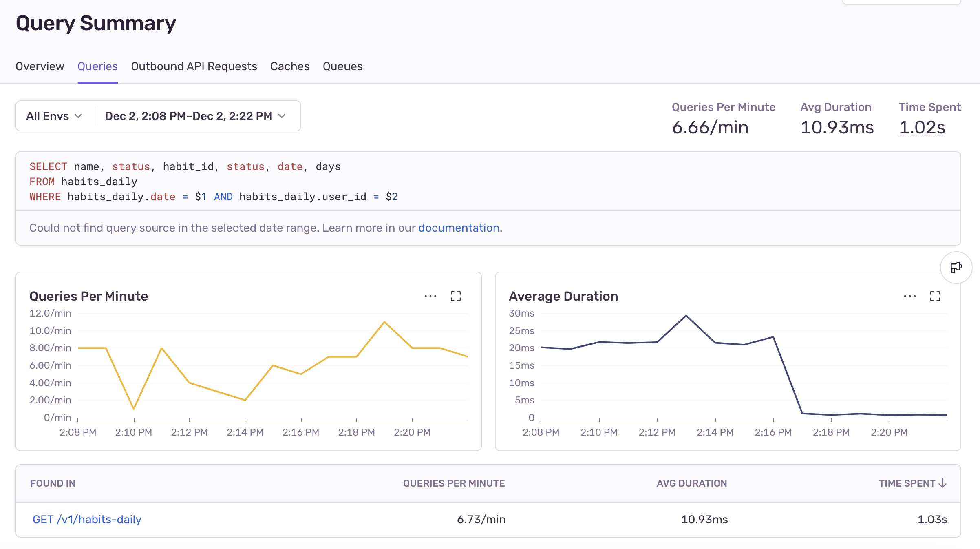980x549 pixels.
Task: Click the Queries Per Minute peak point
Action: [x=384, y=323]
